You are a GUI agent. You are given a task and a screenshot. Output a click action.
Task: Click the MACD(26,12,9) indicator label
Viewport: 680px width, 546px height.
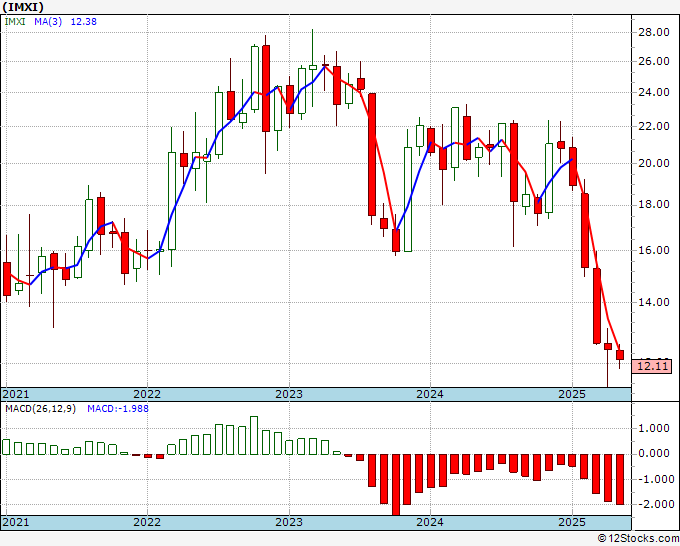[x=40, y=409]
